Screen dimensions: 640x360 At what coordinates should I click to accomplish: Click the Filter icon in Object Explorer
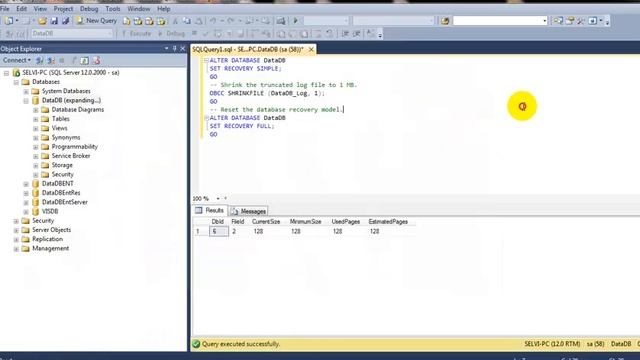tap(74, 60)
